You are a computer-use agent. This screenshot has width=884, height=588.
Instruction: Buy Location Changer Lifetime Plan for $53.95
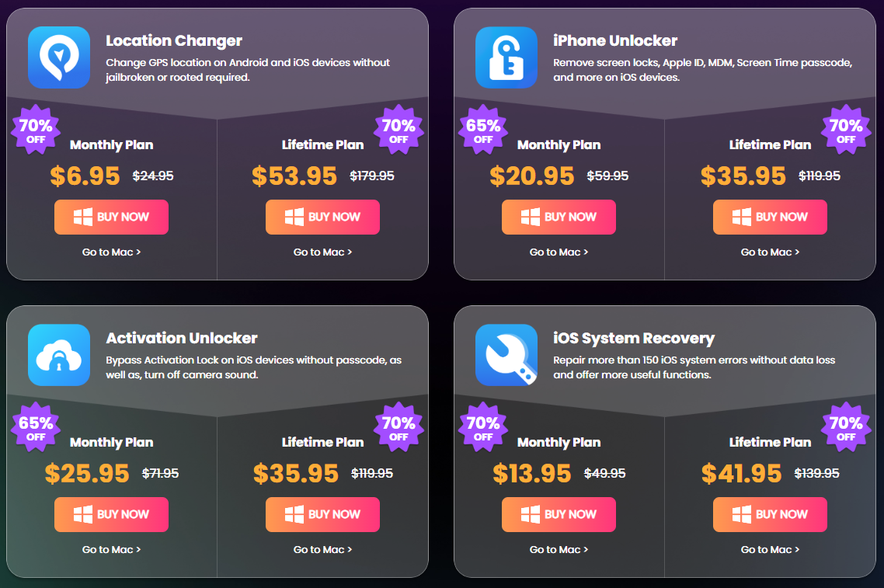point(322,217)
